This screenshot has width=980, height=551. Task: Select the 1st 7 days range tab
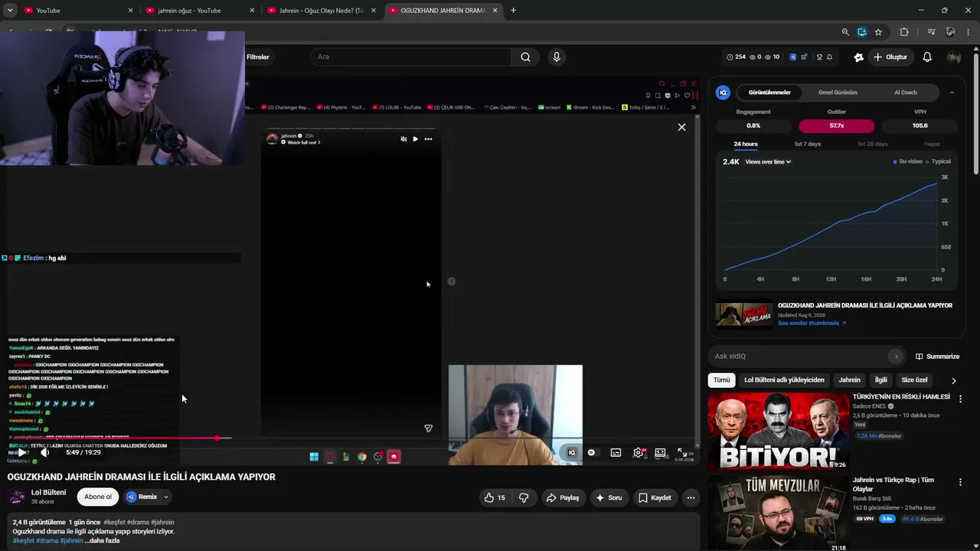807,144
